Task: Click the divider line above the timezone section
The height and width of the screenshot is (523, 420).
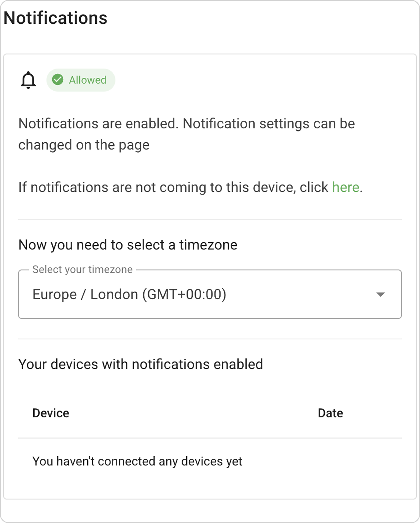Action: click(210, 219)
